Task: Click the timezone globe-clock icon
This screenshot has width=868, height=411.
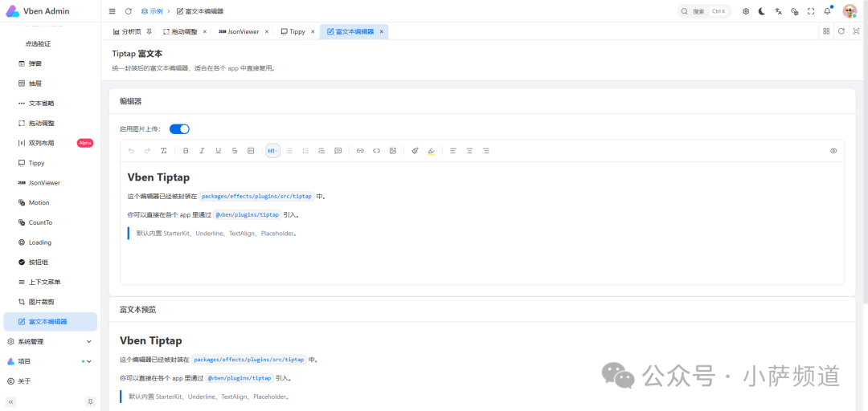Action: click(x=794, y=11)
